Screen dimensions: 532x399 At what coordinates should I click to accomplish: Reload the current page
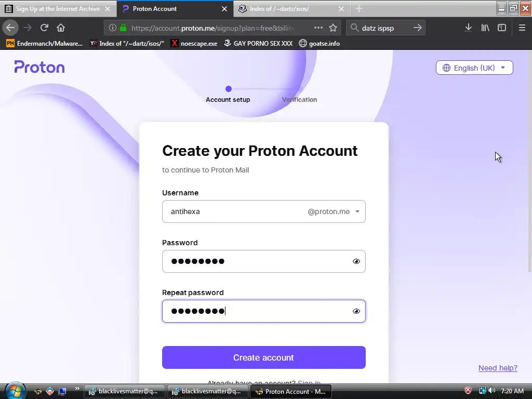point(44,28)
